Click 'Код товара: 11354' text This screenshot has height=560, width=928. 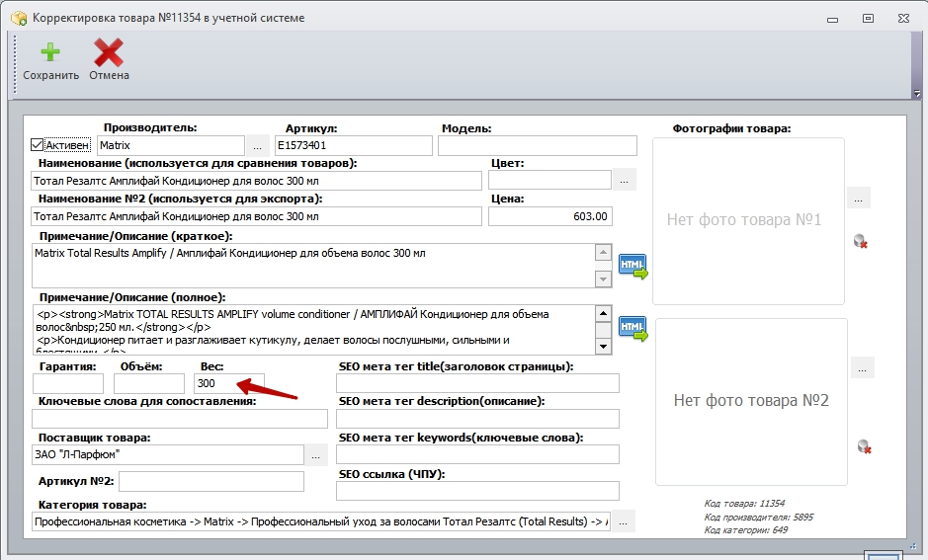click(x=744, y=504)
